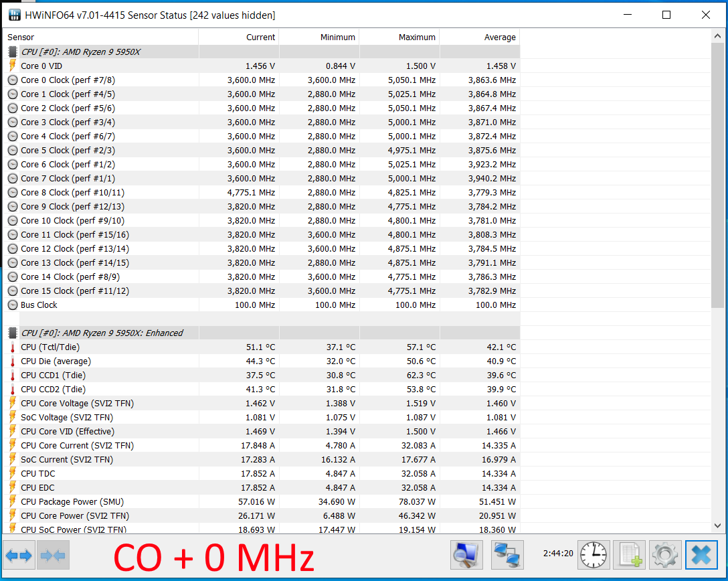This screenshot has height=581, width=728.
Task: Click the 4,775.1 MHz current value of Core 8
Action: point(251,192)
